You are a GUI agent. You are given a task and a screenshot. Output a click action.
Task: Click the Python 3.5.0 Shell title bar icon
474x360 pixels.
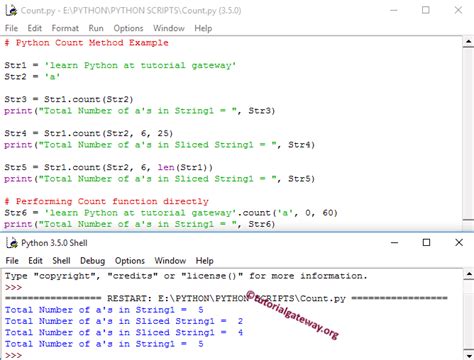pos(12,243)
